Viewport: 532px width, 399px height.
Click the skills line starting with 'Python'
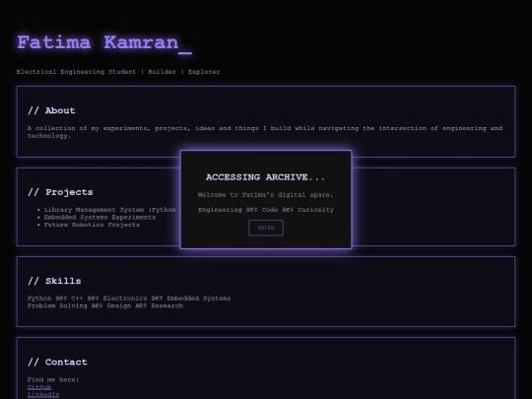[129, 299]
